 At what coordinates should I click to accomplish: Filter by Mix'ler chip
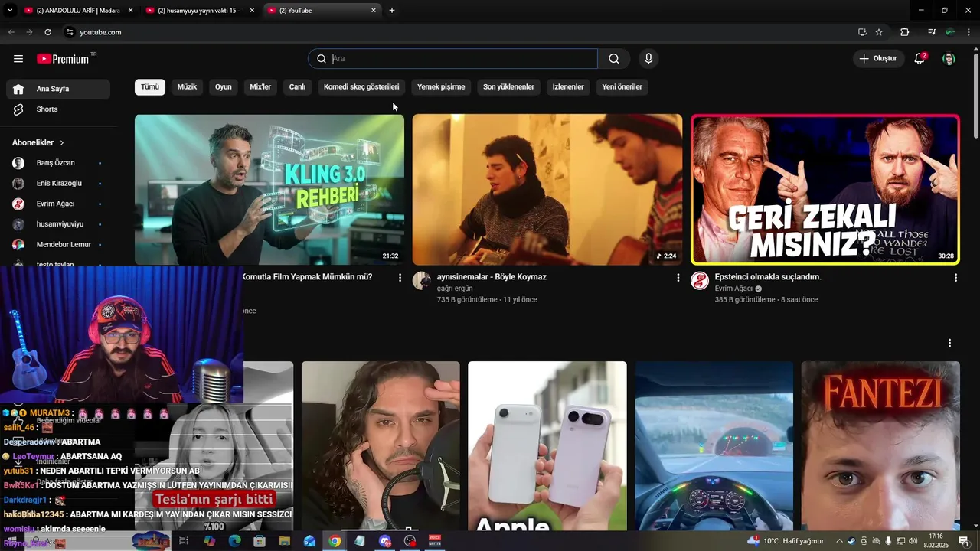coord(260,86)
